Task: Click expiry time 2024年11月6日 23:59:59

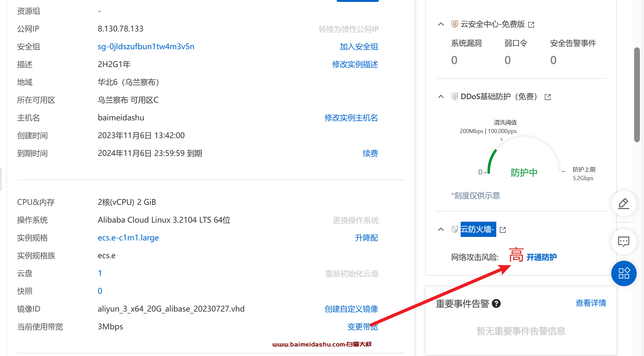Action: (x=141, y=153)
